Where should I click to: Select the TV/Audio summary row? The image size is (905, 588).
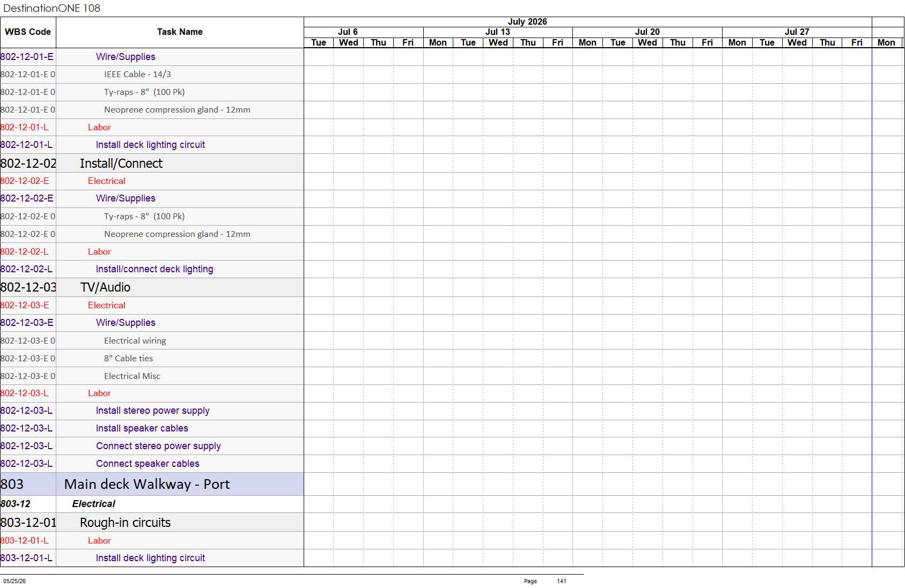coord(152,287)
